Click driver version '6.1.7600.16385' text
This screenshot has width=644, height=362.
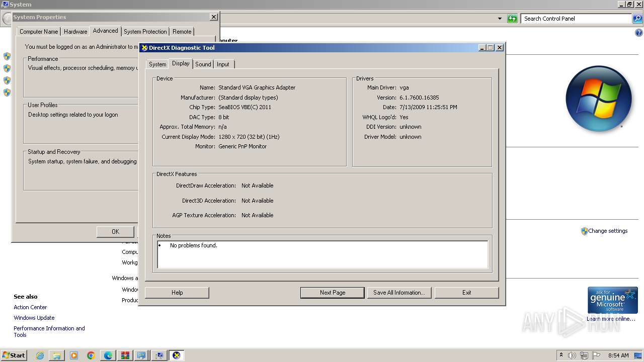tap(419, 98)
